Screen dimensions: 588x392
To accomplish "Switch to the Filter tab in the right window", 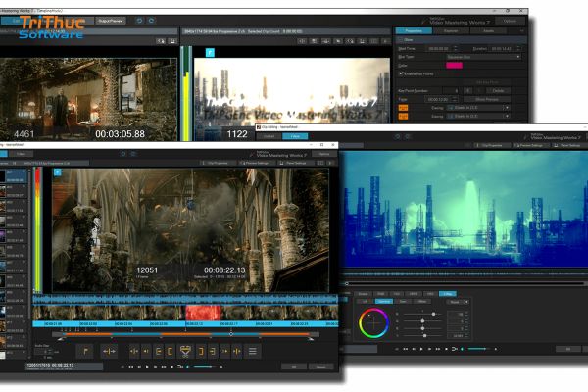I will point(295,136).
